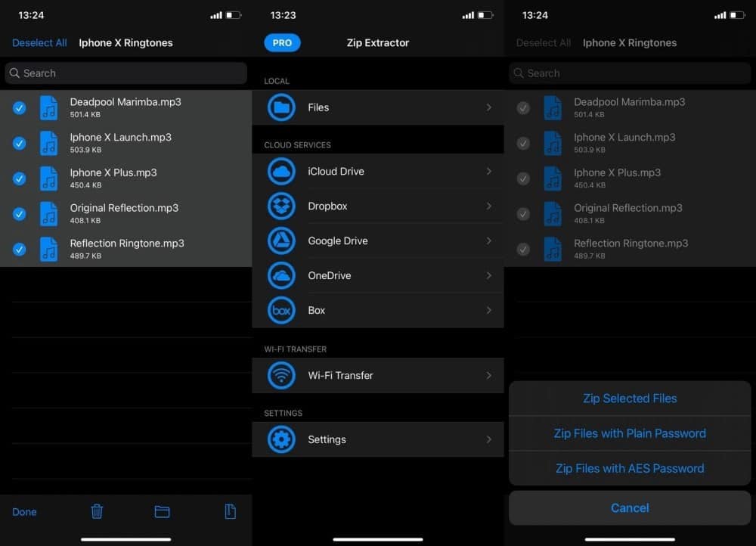Tap the PRO upgrade badge
Viewport: 756px width, 546px height.
coord(282,43)
